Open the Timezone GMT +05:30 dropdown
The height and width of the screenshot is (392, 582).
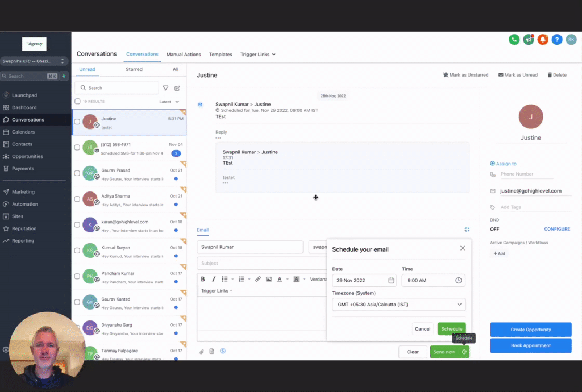[399, 305]
